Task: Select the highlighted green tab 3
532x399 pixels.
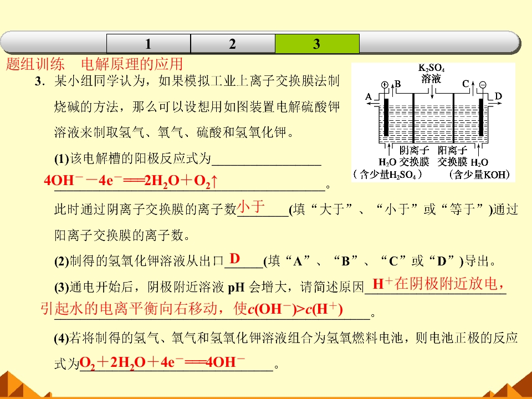Action: point(317,44)
